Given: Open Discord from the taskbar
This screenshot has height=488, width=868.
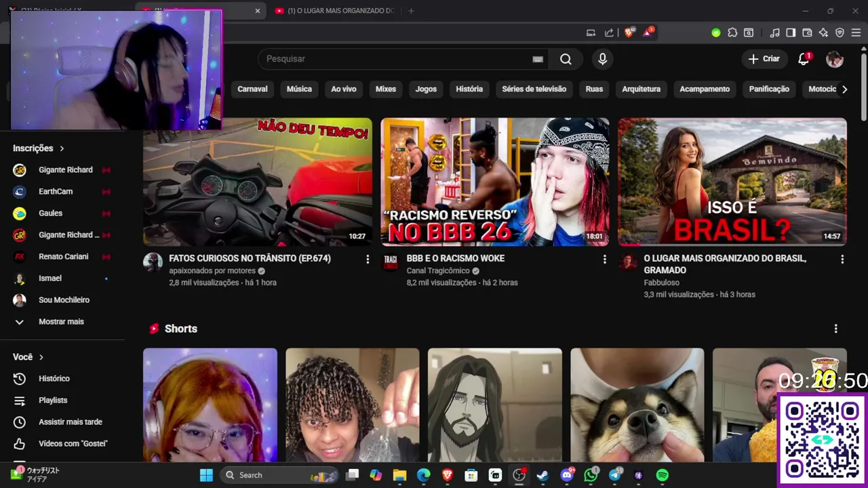Looking at the screenshot, I should pos(567,475).
